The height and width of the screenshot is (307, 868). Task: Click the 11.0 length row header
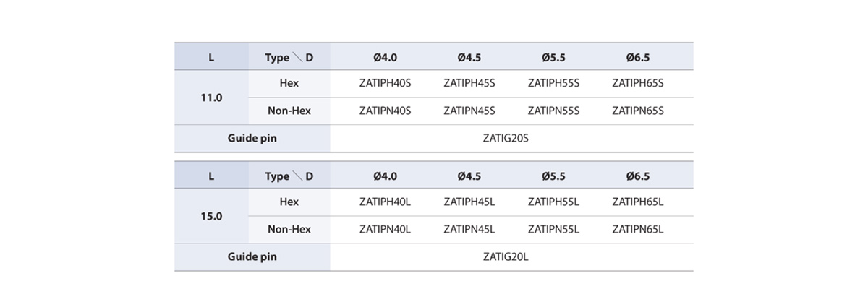pos(211,97)
